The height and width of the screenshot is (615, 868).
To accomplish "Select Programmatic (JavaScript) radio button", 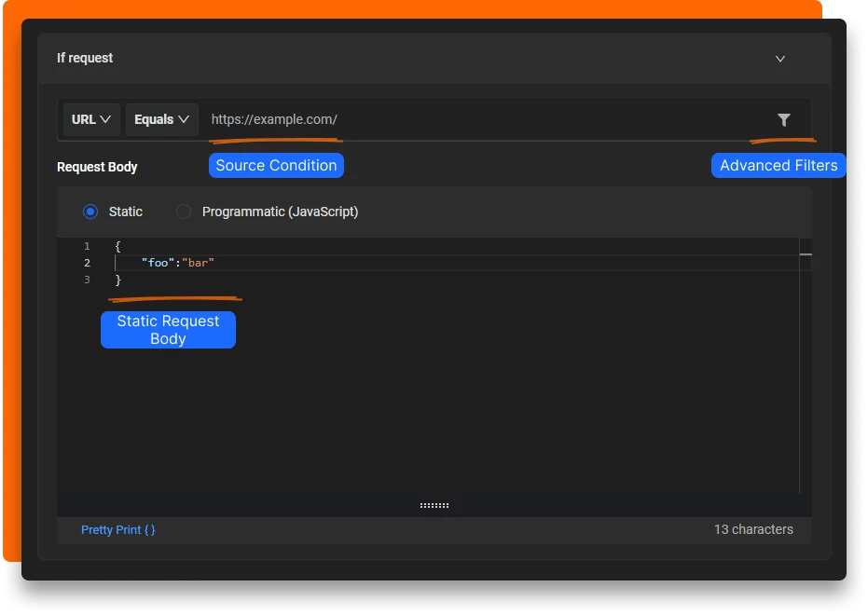I will click(x=184, y=212).
